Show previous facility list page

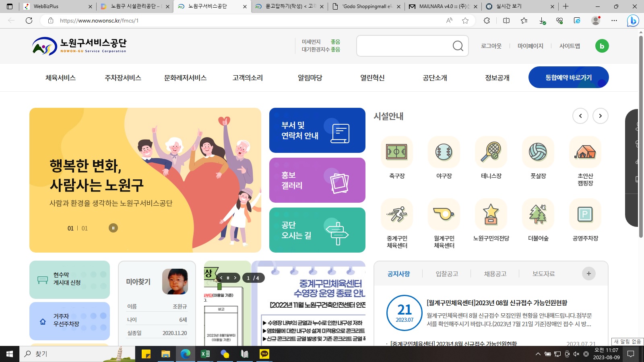[580, 116]
